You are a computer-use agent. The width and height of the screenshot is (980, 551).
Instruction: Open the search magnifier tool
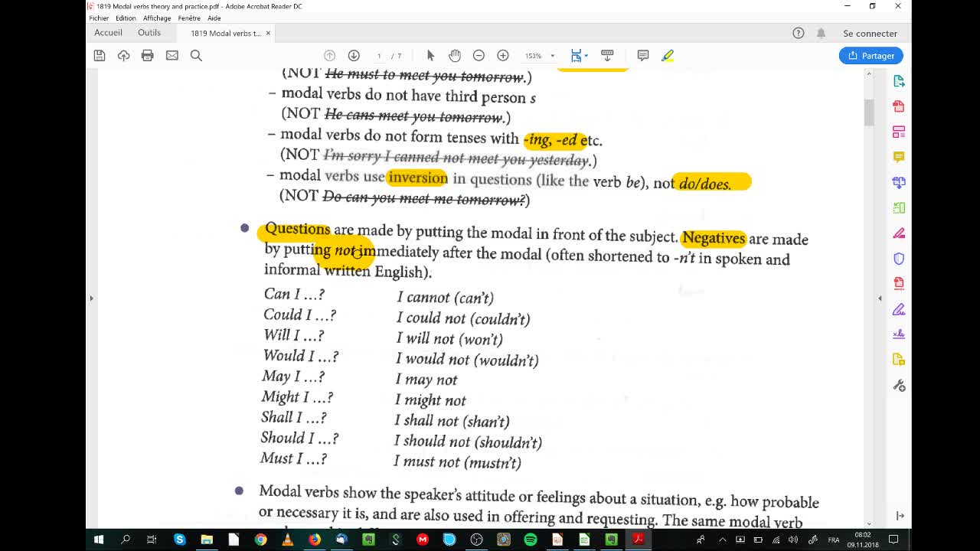tap(196, 55)
